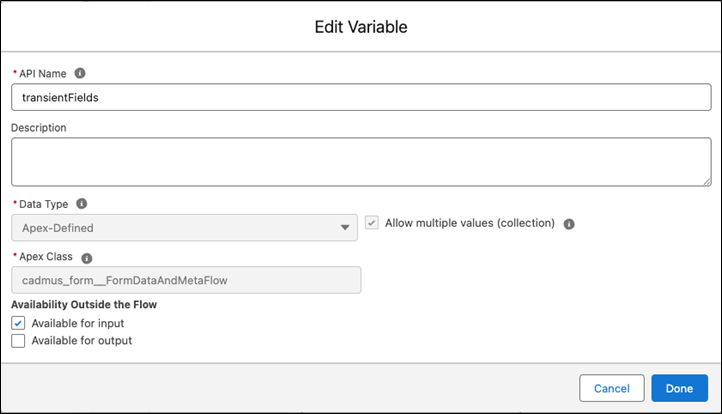Enable the Available for output checkbox
The height and width of the screenshot is (414, 722).
point(18,340)
